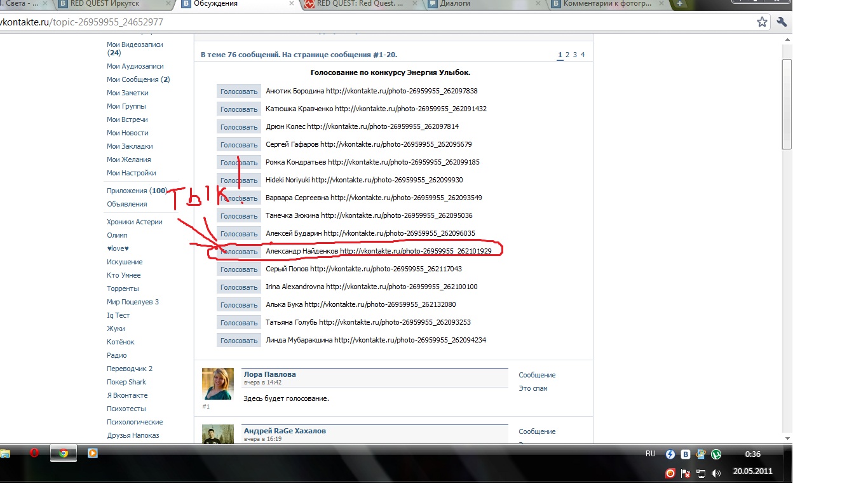The height and width of the screenshot is (488, 868).
Task: Report Лора Павлова's post via Это спам
Action: click(x=532, y=388)
